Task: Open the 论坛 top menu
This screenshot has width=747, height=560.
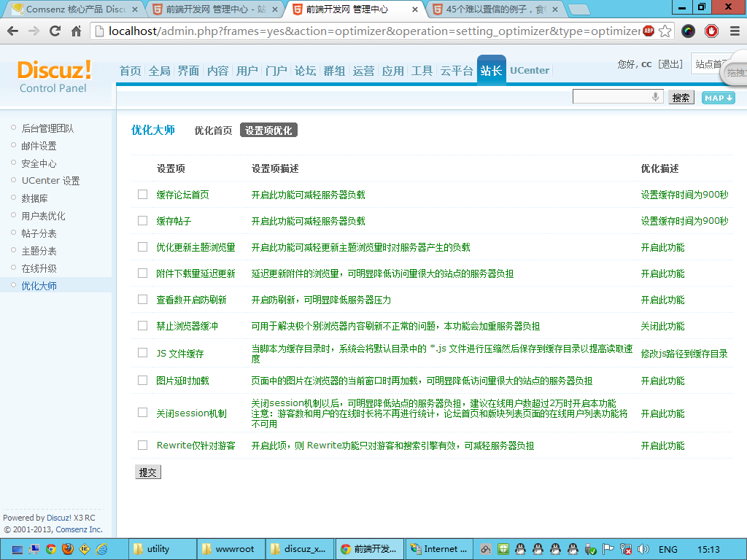Action: pyautogui.click(x=306, y=71)
